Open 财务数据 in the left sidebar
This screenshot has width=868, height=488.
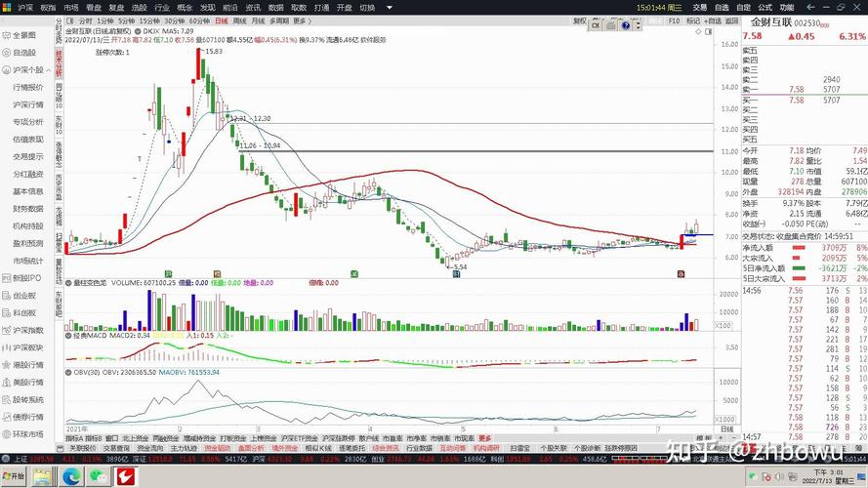tap(27, 208)
